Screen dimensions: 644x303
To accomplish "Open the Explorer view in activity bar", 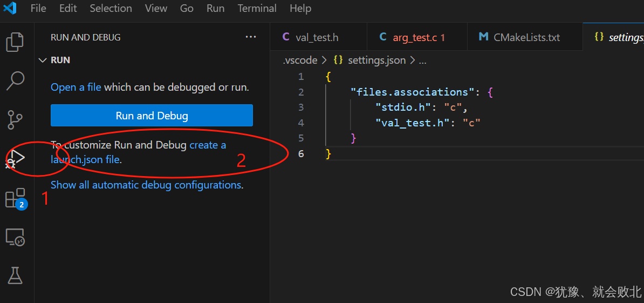I will 15,42.
